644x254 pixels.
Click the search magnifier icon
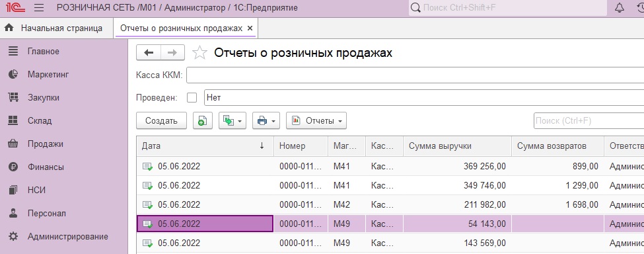[x=415, y=8]
